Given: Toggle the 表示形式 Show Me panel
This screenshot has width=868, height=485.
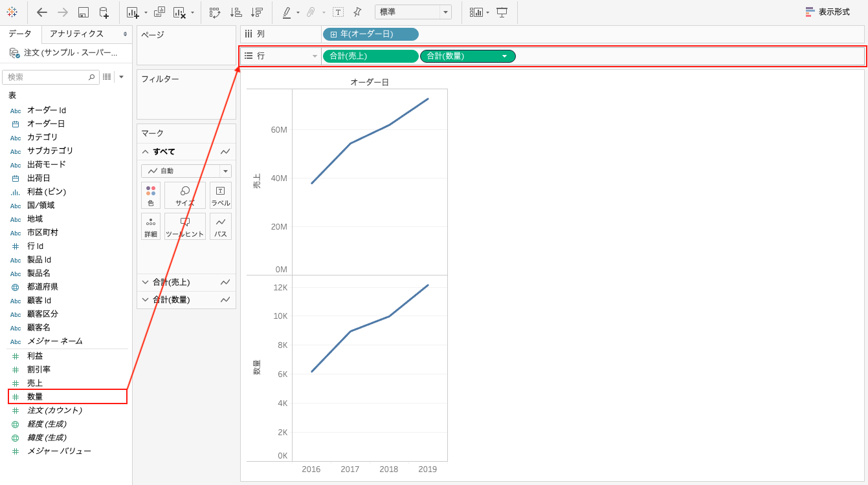Looking at the screenshot, I should coord(828,12).
